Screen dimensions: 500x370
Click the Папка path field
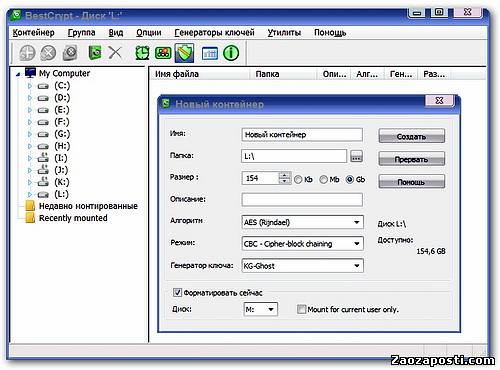coord(294,156)
